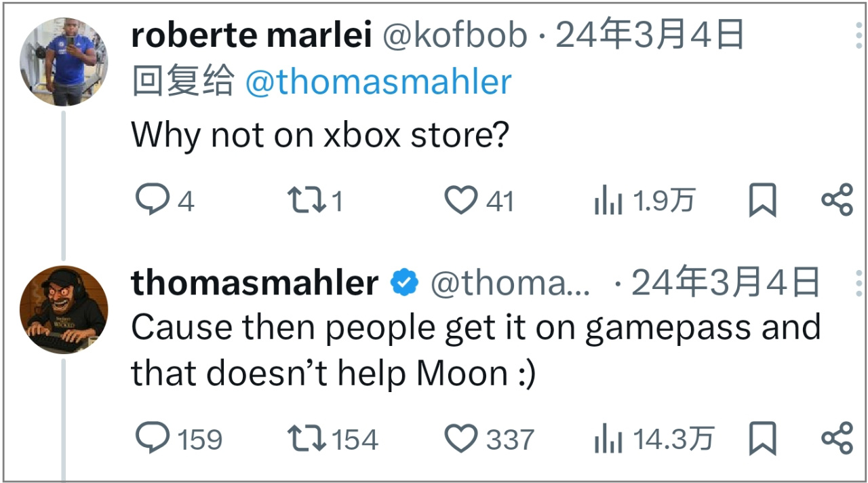Open roberte marlei's profile name
The height and width of the screenshot is (483, 868).
(251, 35)
